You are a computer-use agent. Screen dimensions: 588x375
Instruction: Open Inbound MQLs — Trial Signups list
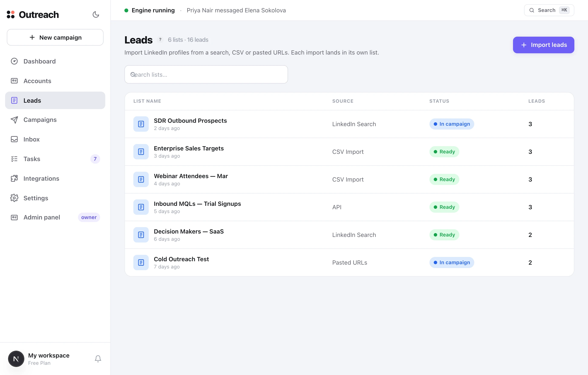coord(349,207)
